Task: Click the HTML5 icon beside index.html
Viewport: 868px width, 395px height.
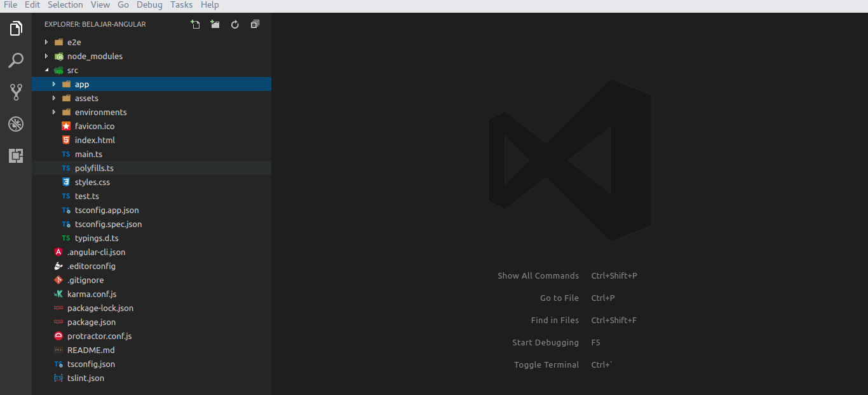Action: [x=66, y=140]
